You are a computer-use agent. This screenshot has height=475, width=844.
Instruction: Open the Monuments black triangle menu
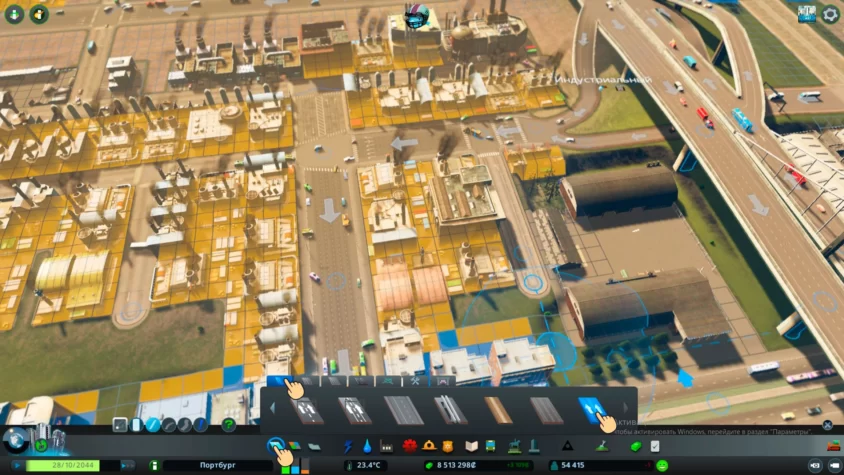tap(567, 446)
